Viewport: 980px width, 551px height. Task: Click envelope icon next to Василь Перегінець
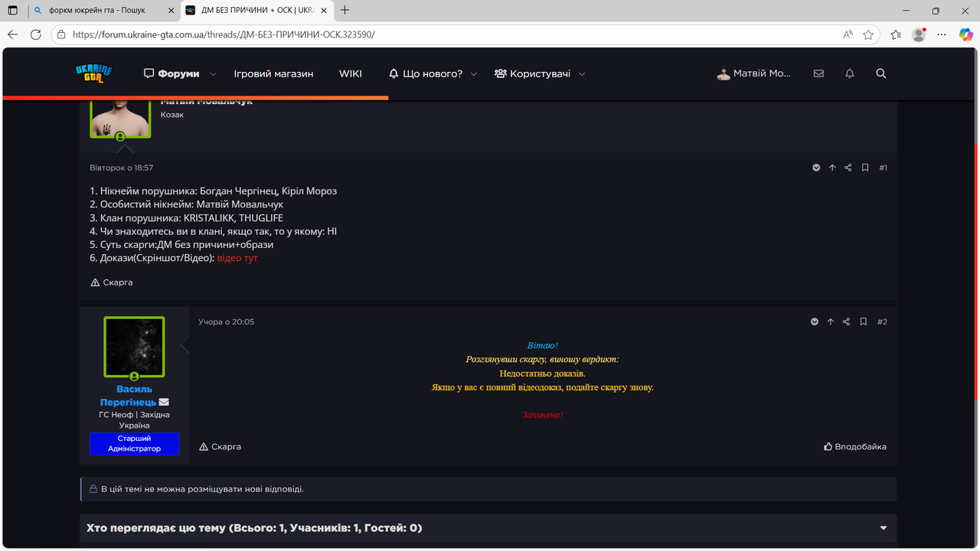(x=164, y=403)
